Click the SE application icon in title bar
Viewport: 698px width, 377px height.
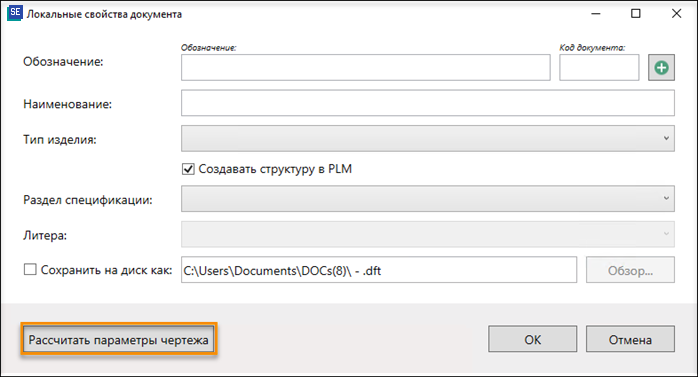[15, 12]
